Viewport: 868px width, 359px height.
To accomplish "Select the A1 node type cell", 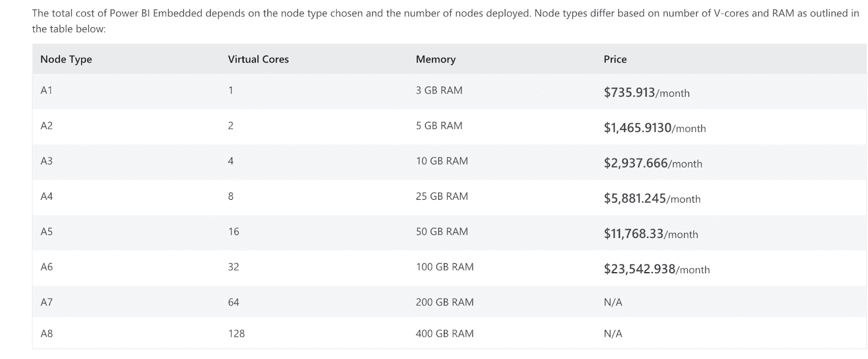I will point(47,90).
